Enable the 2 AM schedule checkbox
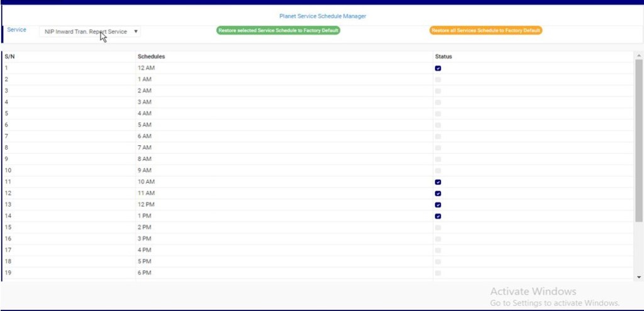This screenshot has height=311, width=644. (438, 90)
